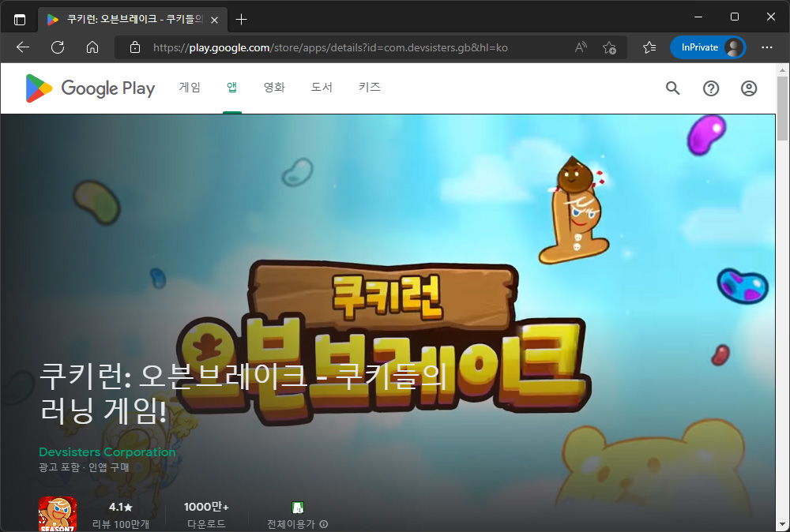Open the 키즈 tab

coord(369,87)
